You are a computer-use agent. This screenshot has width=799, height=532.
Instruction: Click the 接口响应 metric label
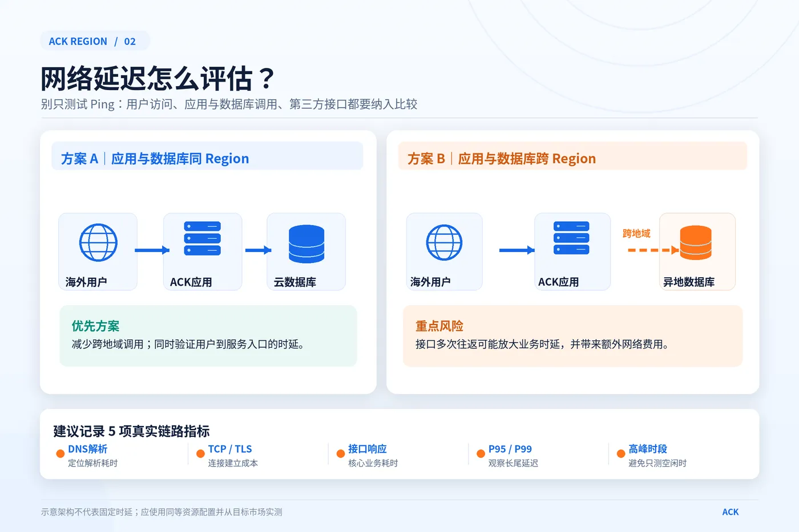(x=368, y=449)
